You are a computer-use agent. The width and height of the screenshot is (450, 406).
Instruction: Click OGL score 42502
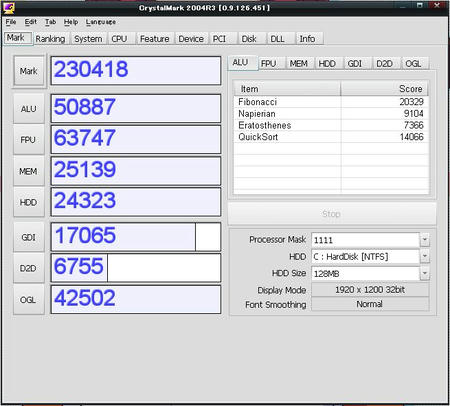click(x=136, y=299)
